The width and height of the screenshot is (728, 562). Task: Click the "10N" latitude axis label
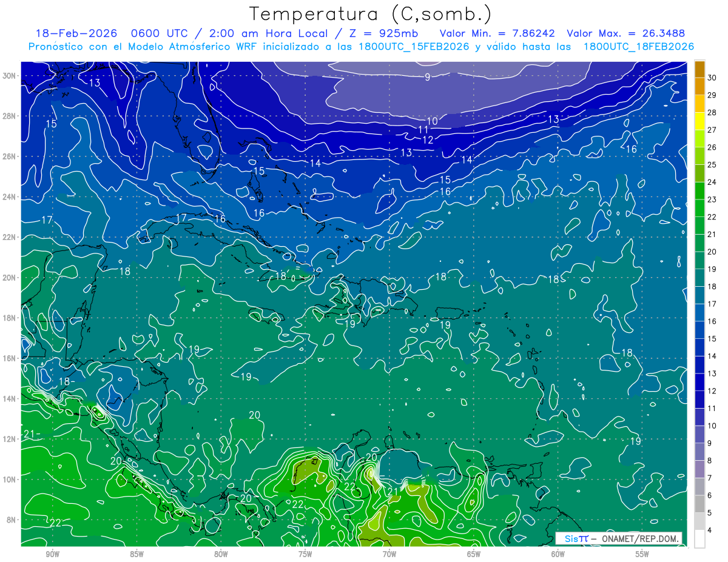[9, 479]
